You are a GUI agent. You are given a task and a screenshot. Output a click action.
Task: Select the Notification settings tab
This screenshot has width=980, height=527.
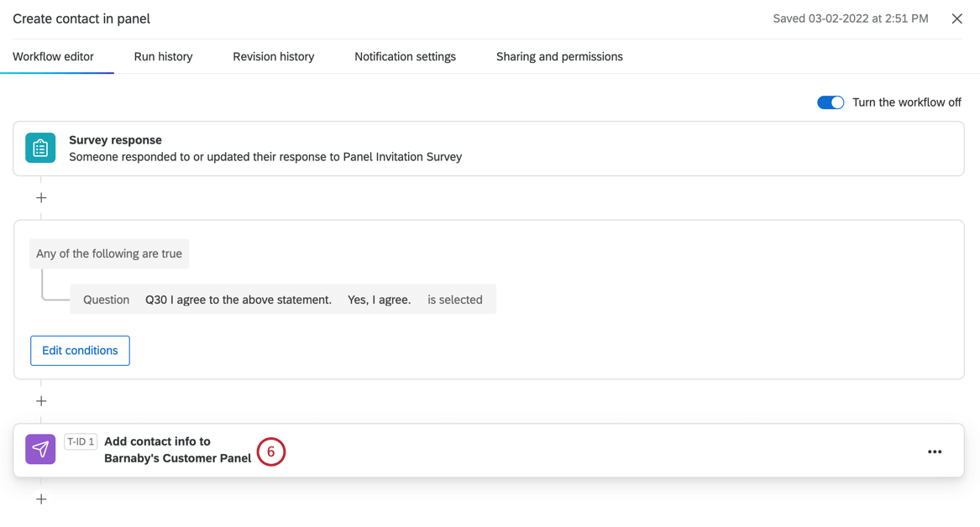[x=405, y=56]
